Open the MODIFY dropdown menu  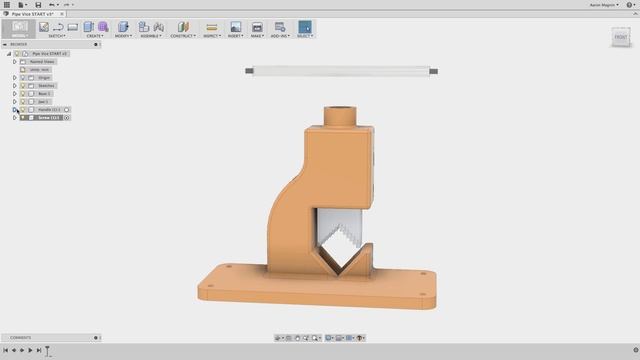[x=123, y=36]
